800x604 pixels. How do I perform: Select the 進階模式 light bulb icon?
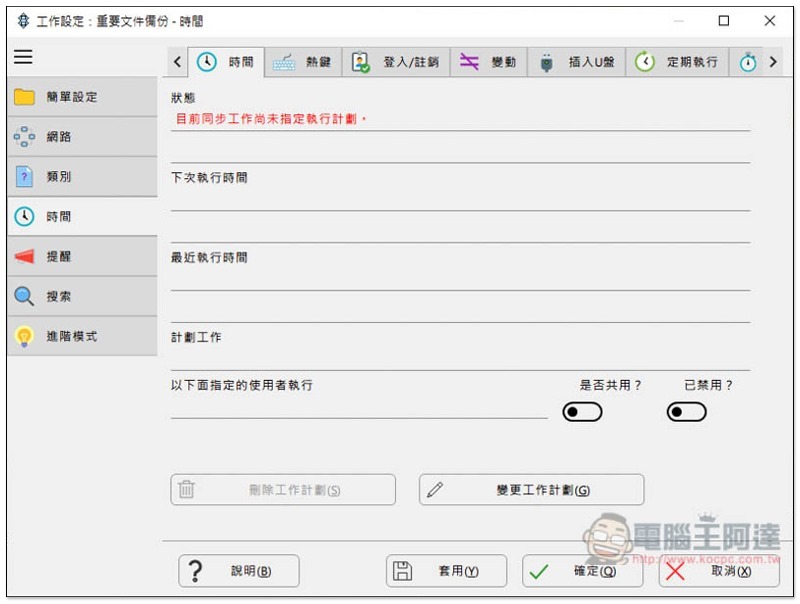click(x=24, y=336)
